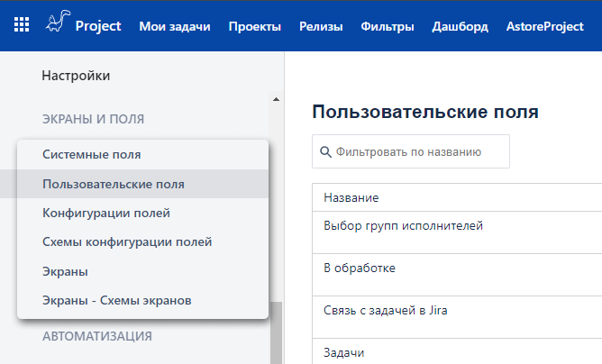602x364 pixels.
Task: Open Схемы конфигурации полей
Action: click(x=142, y=241)
